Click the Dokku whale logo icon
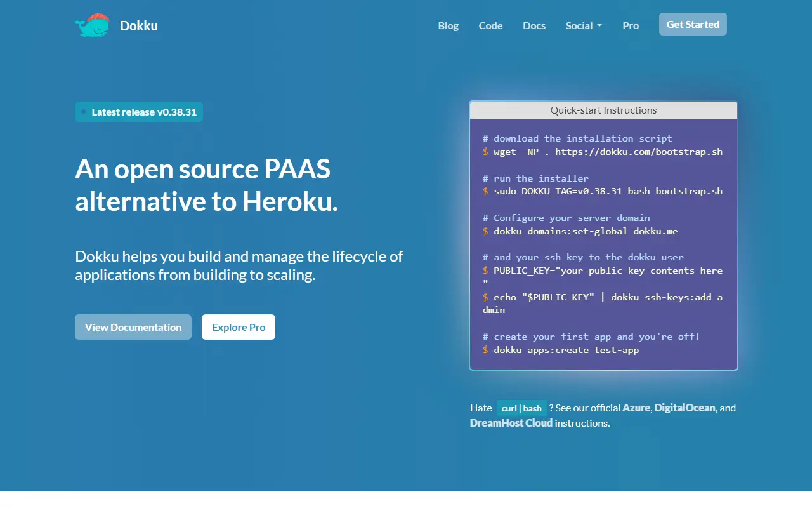 point(92,25)
